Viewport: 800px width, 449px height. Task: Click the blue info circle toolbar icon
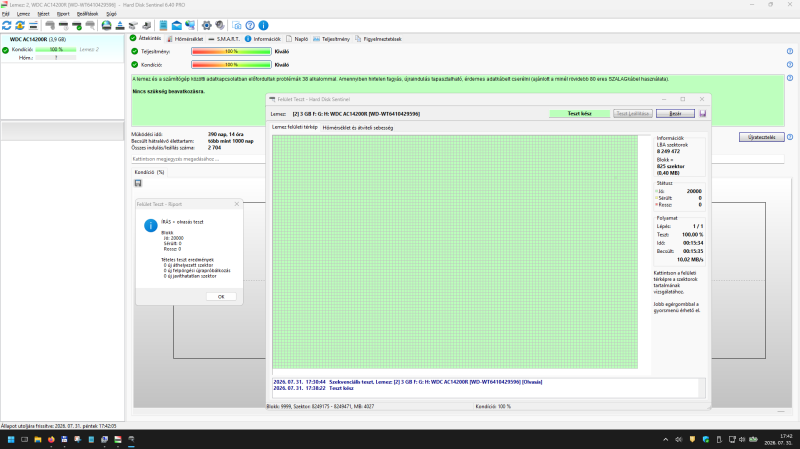tap(263, 25)
